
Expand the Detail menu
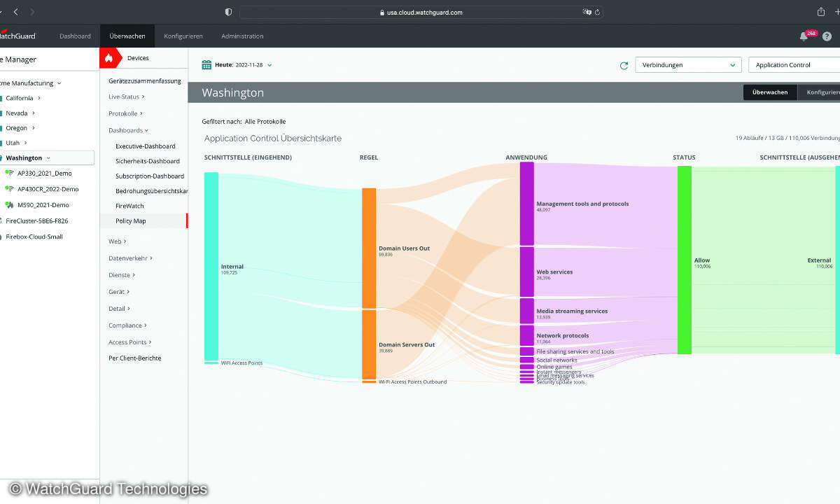click(119, 309)
